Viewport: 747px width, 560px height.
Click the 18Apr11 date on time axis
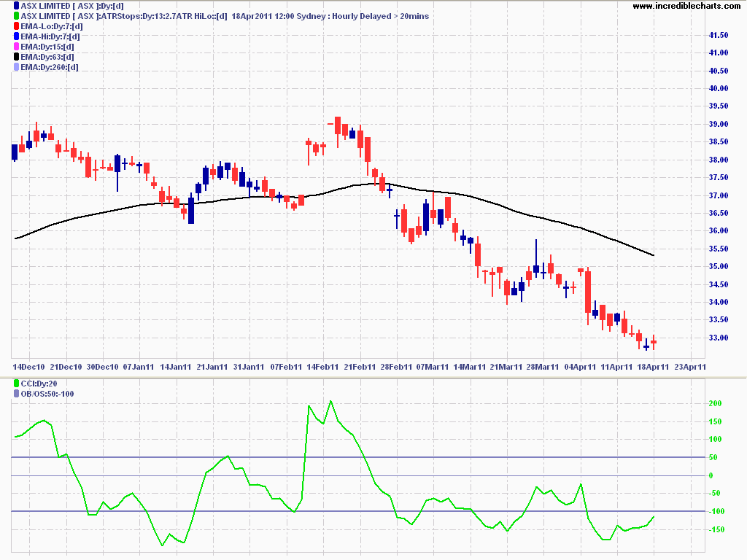[x=653, y=367]
